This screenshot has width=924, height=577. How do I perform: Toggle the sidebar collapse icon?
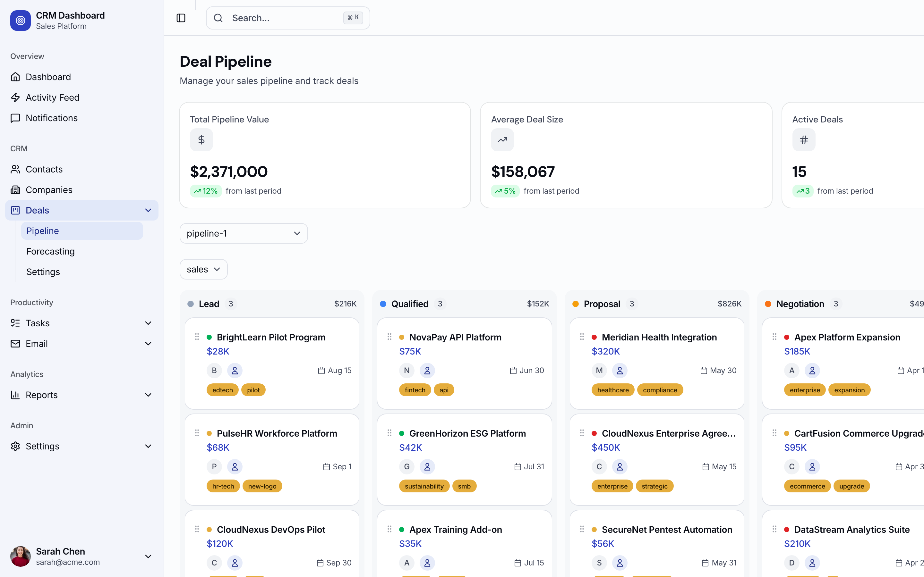[181, 18]
